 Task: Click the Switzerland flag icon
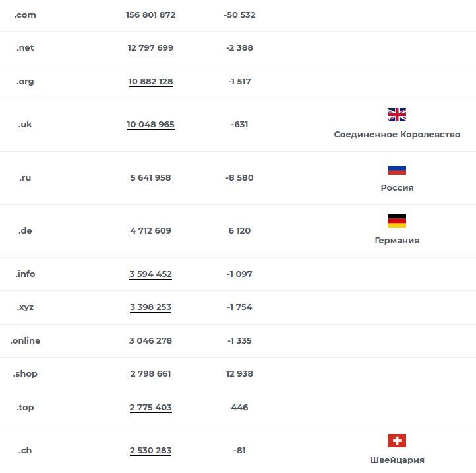coord(397,441)
